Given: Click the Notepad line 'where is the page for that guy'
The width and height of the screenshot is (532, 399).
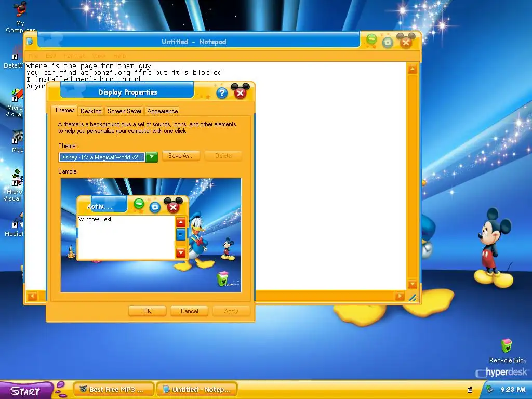Looking at the screenshot, I should coord(88,65).
